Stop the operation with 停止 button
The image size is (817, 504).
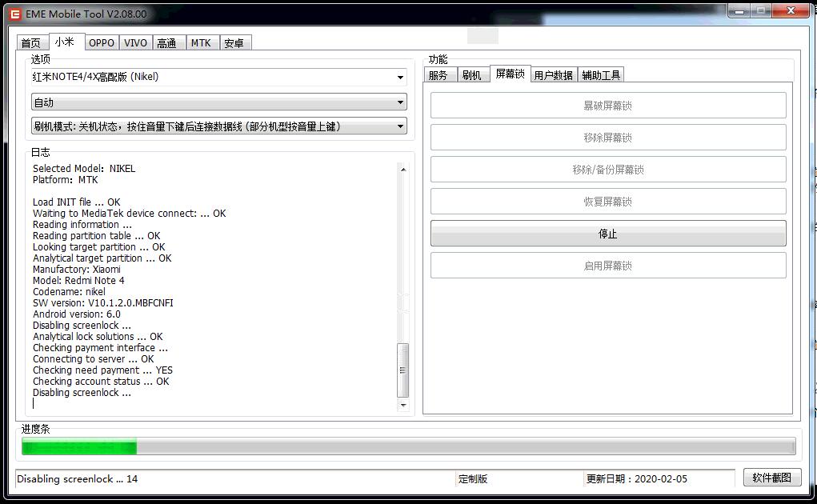[x=608, y=234]
